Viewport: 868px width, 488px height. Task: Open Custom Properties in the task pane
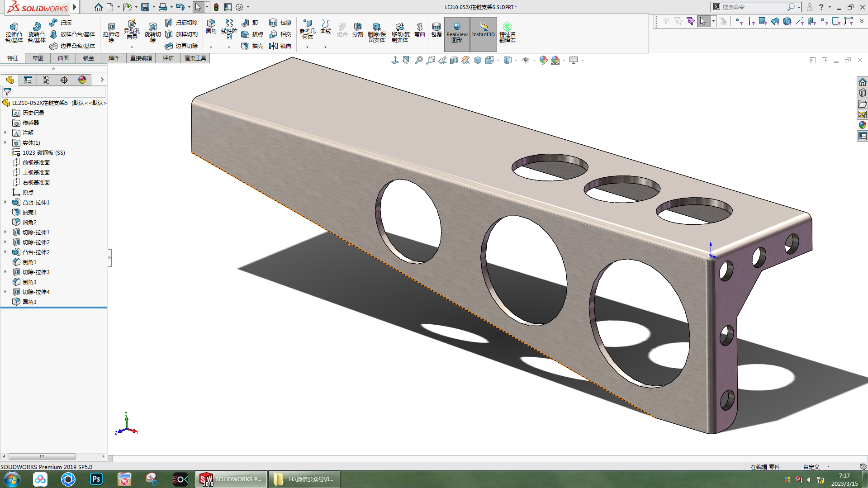coord(863,136)
